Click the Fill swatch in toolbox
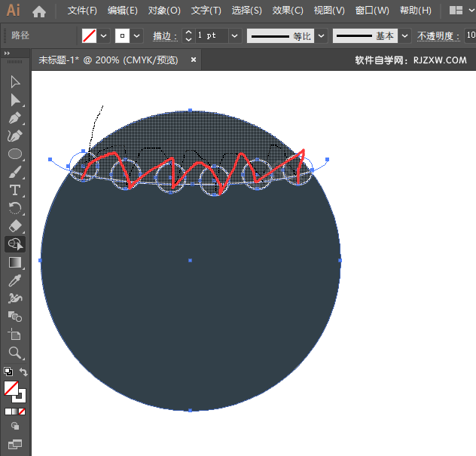476x456 pixels. pos(11,388)
